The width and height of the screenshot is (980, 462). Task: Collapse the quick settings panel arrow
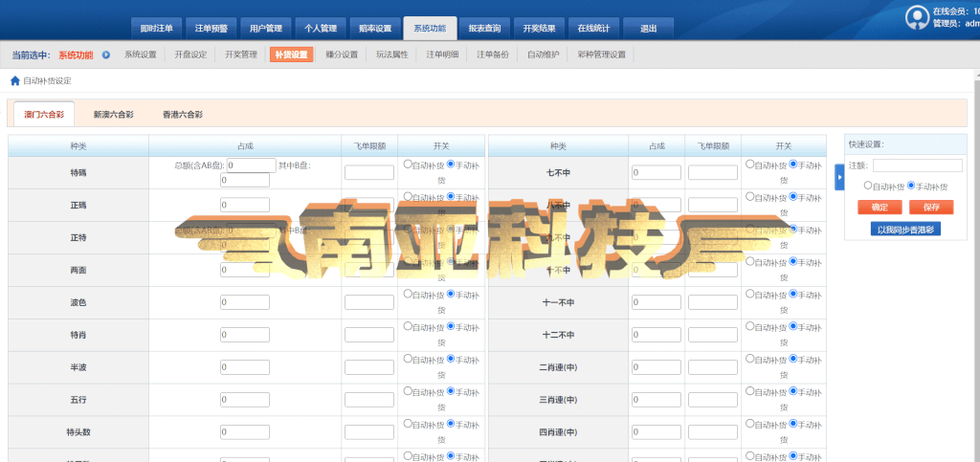point(839,178)
